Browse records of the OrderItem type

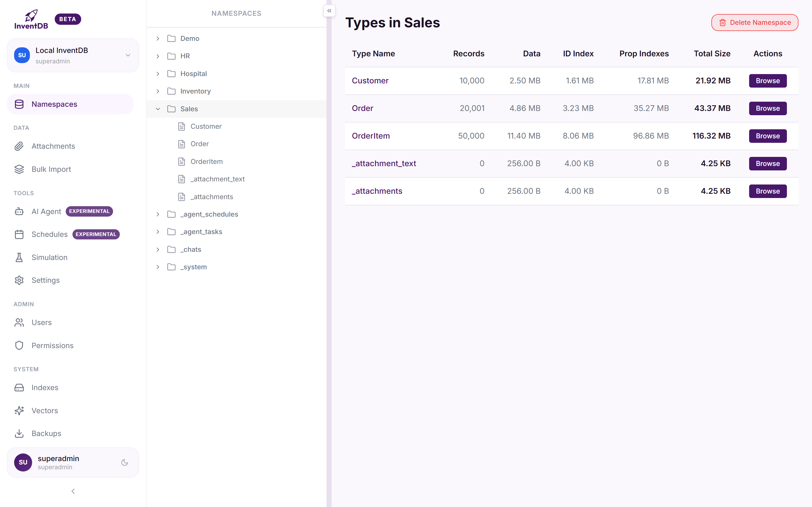[x=768, y=136]
